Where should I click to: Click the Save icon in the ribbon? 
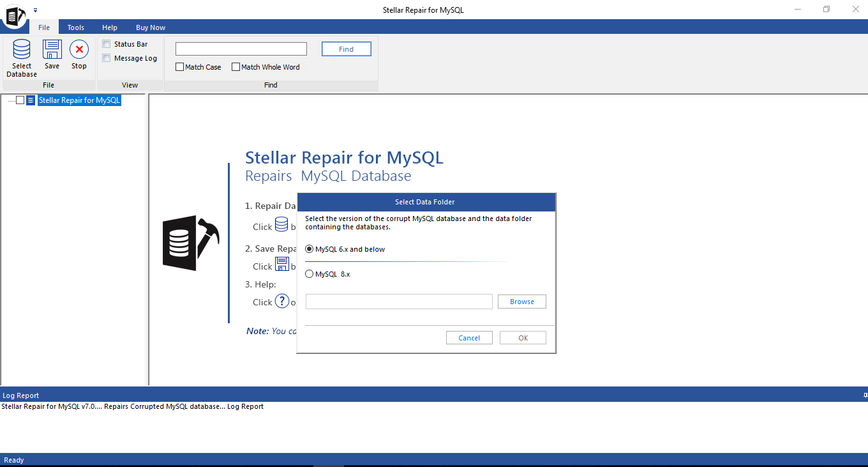(52, 50)
